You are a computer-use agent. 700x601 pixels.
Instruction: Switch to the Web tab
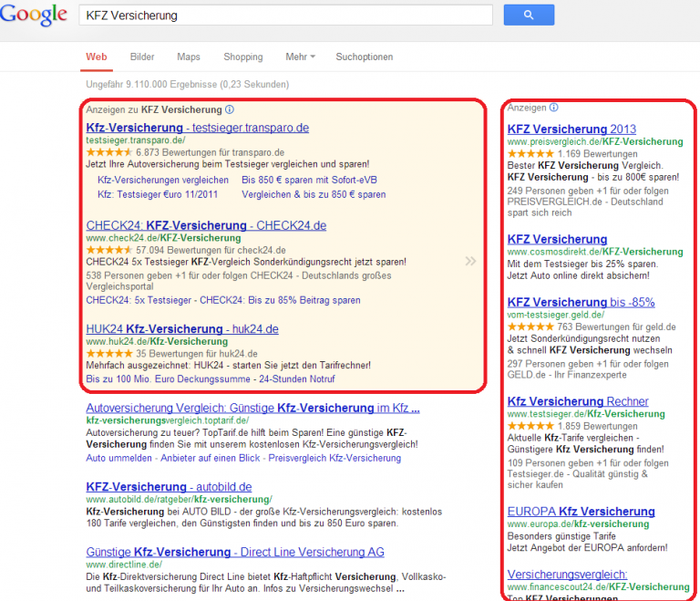pyautogui.click(x=97, y=57)
